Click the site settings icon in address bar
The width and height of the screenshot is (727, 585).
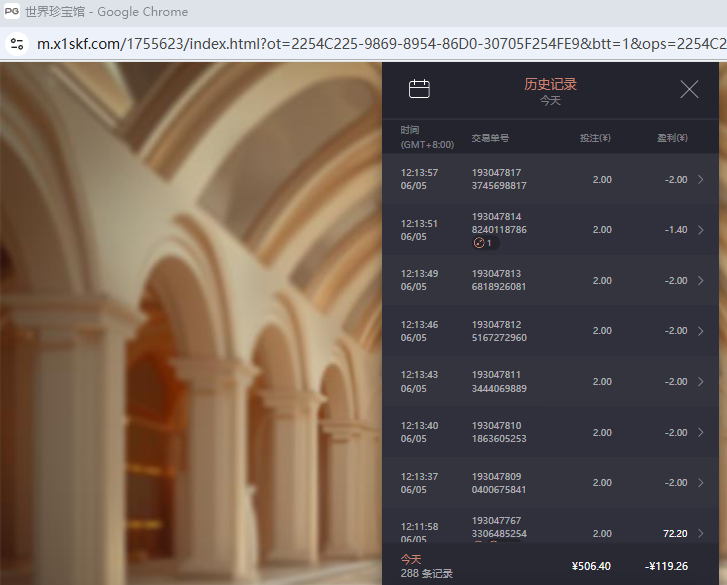point(17,44)
